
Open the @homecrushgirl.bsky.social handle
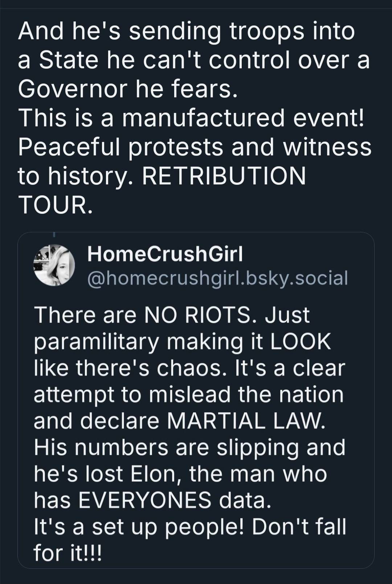[x=217, y=278]
